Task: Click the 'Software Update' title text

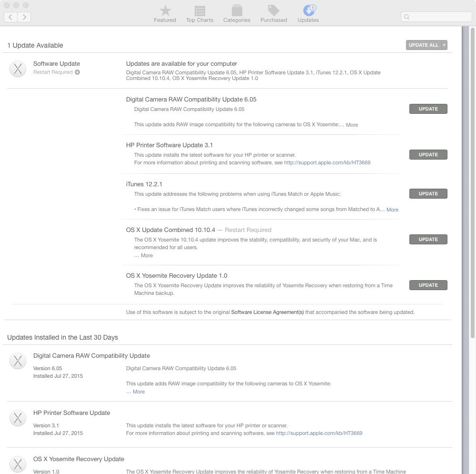Action: click(x=57, y=63)
